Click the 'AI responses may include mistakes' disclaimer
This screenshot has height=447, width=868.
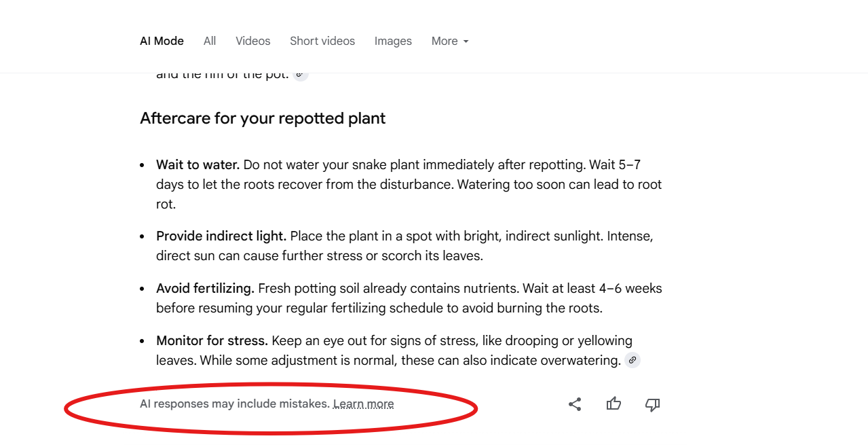[234, 404]
